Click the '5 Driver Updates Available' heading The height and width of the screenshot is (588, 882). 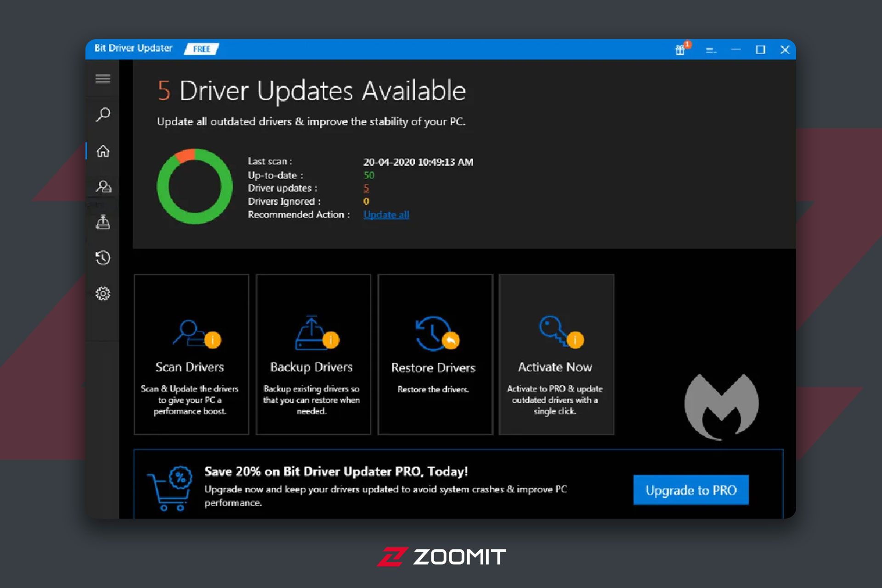(x=311, y=90)
